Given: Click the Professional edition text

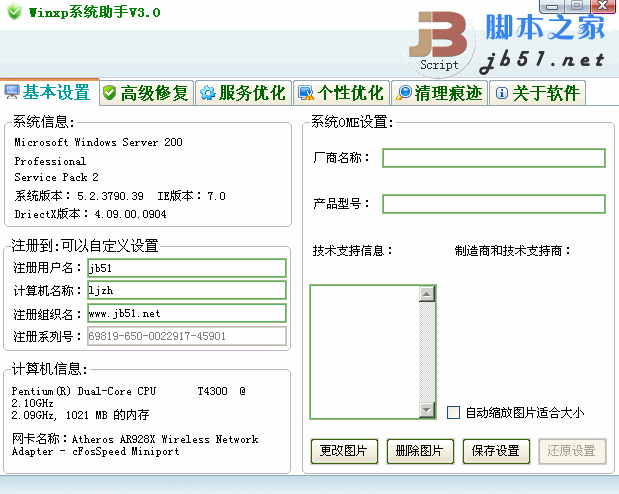Looking at the screenshot, I should click(x=50, y=161).
